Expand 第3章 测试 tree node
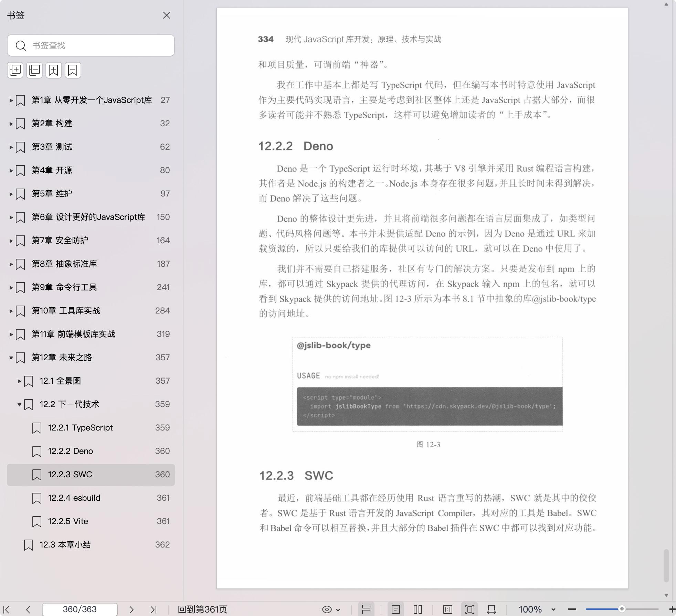This screenshot has height=616, width=676. (11, 147)
